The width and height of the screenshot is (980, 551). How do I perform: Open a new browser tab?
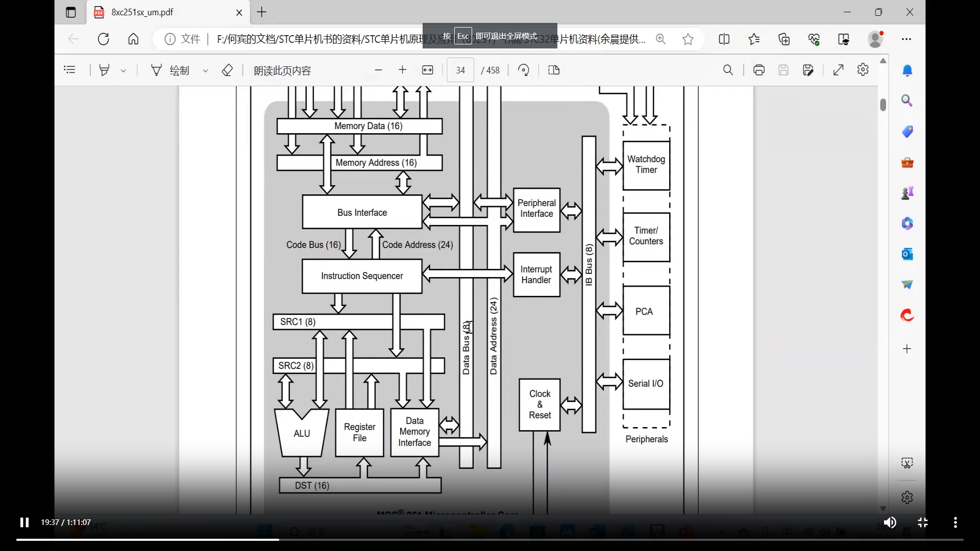[262, 12]
